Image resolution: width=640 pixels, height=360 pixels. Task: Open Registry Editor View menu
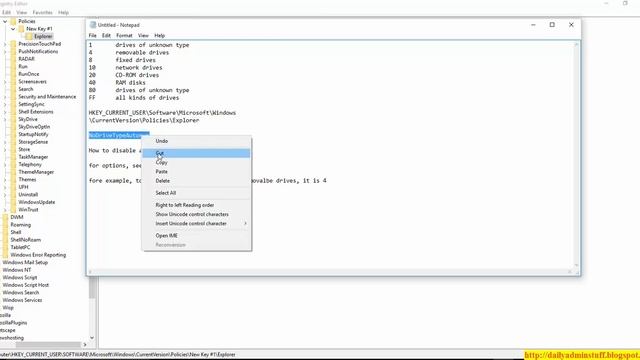(x=22, y=13)
